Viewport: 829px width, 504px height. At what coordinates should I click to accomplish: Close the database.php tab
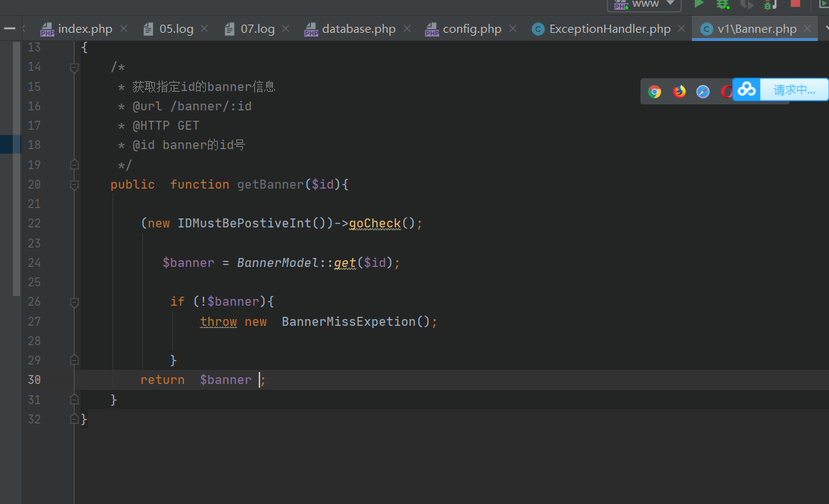[407, 28]
